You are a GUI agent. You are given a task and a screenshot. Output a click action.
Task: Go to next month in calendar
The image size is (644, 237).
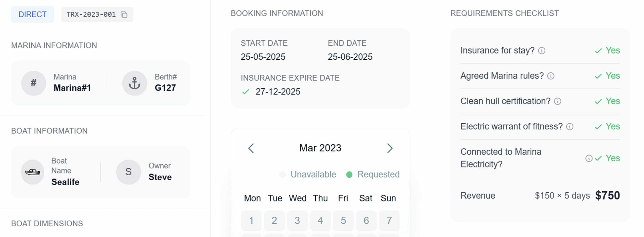tap(390, 148)
